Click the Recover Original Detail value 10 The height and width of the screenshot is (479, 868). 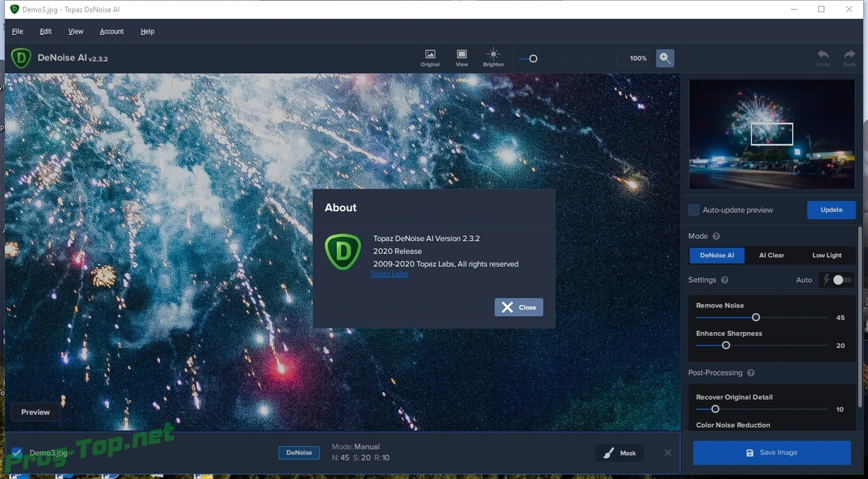point(841,410)
